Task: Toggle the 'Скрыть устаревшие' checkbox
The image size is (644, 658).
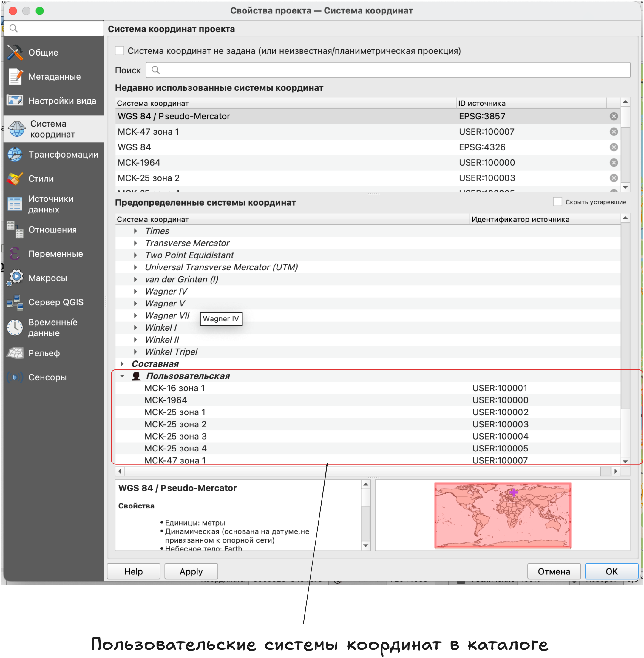Action: tap(557, 202)
